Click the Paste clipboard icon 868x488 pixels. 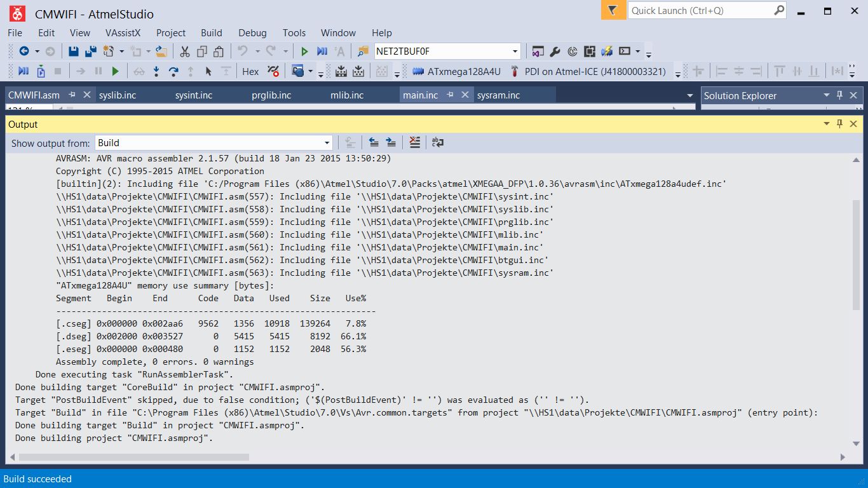(219, 51)
